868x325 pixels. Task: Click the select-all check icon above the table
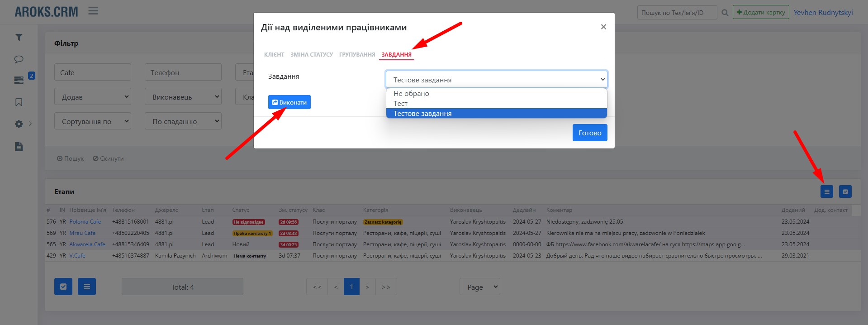[845, 191]
